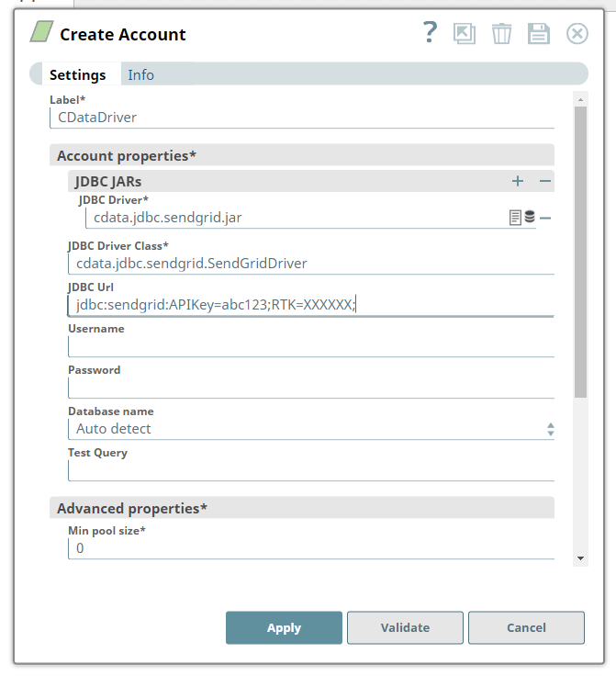
Task: Click the pop-out window icon in header
Action: tap(465, 34)
